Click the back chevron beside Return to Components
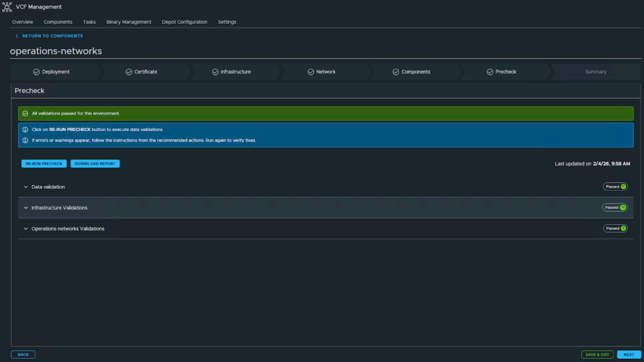644x362 pixels. coord(17,37)
